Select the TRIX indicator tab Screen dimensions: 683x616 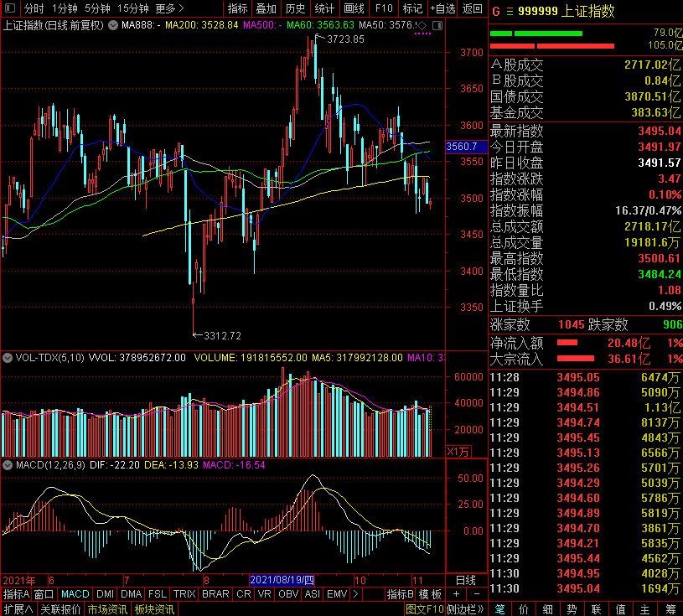(x=184, y=594)
